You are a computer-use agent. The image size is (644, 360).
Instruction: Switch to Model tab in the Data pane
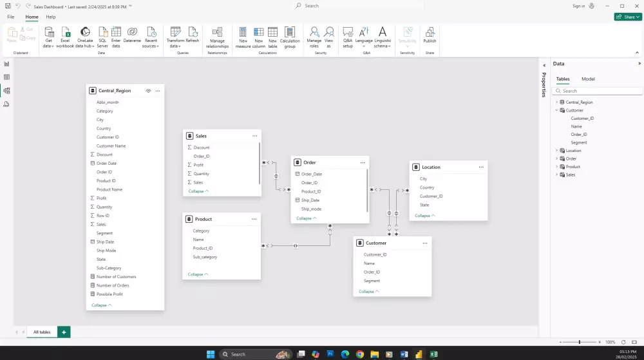coord(588,79)
